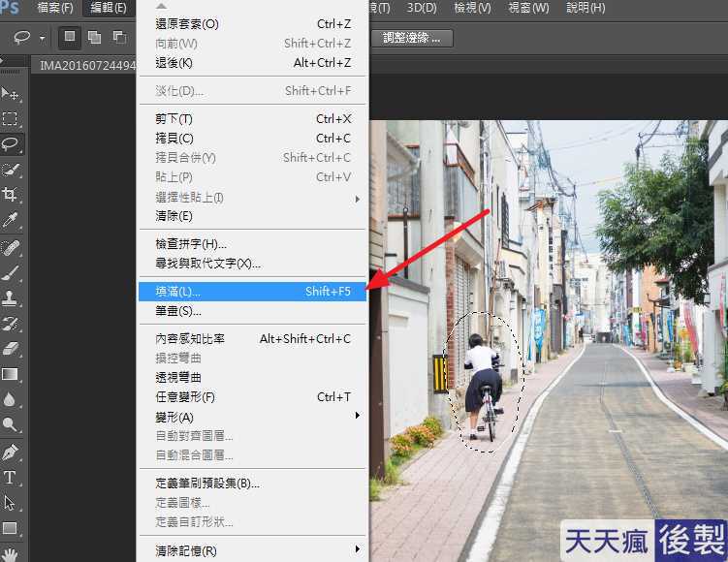Open the 視窗(W) menu
The width and height of the screenshot is (728, 562).
pyautogui.click(x=528, y=8)
